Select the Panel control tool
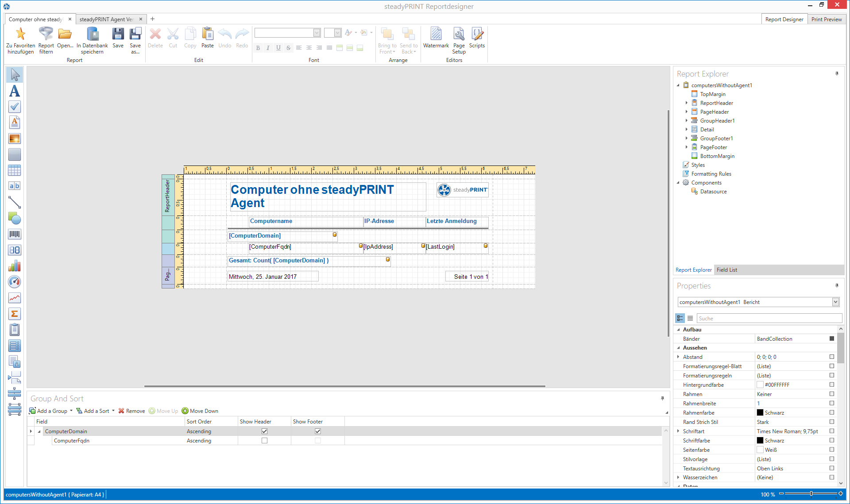The image size is (850, 504). (x=15, y=154)
